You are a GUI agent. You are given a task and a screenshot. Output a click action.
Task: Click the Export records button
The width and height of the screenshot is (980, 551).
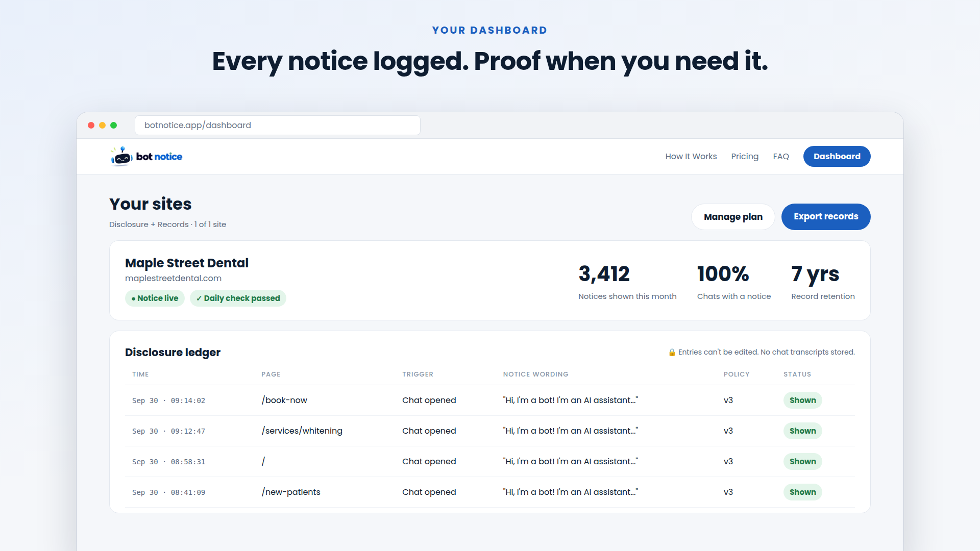826,217
